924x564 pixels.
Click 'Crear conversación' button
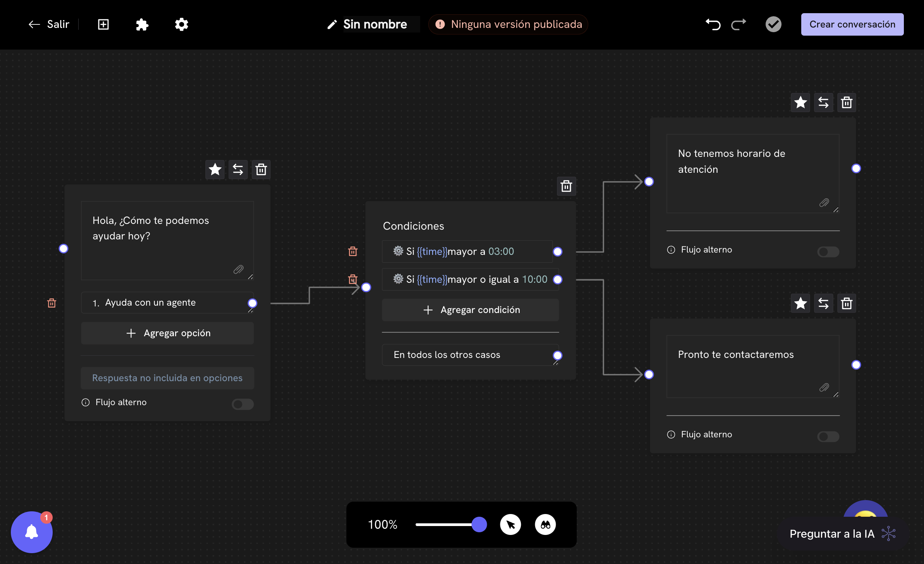(x=852, y=24)
